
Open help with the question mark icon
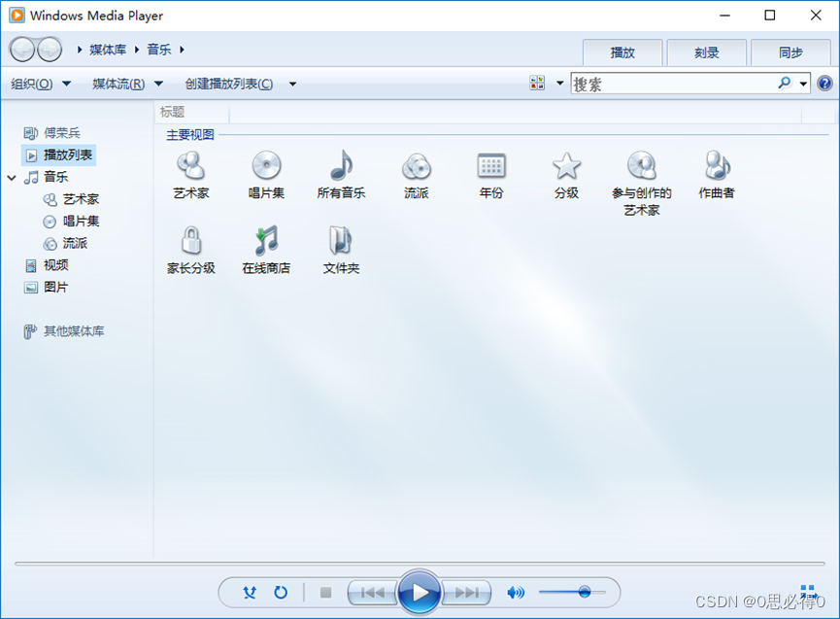[x=825, y=83]
